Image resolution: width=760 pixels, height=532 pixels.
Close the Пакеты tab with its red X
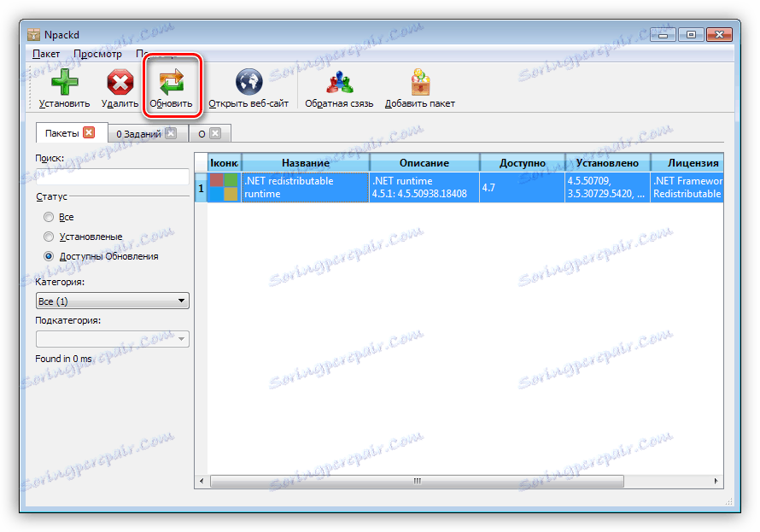click(89, 132)
